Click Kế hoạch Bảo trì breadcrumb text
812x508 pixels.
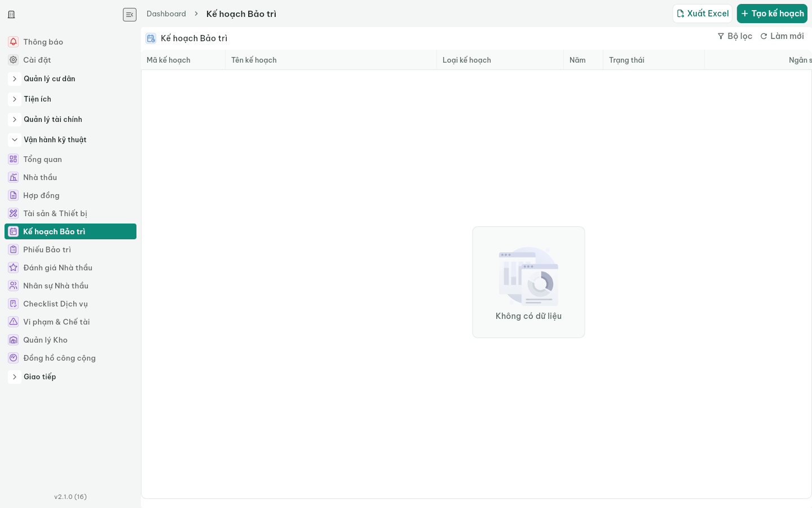tap(241, 14)
